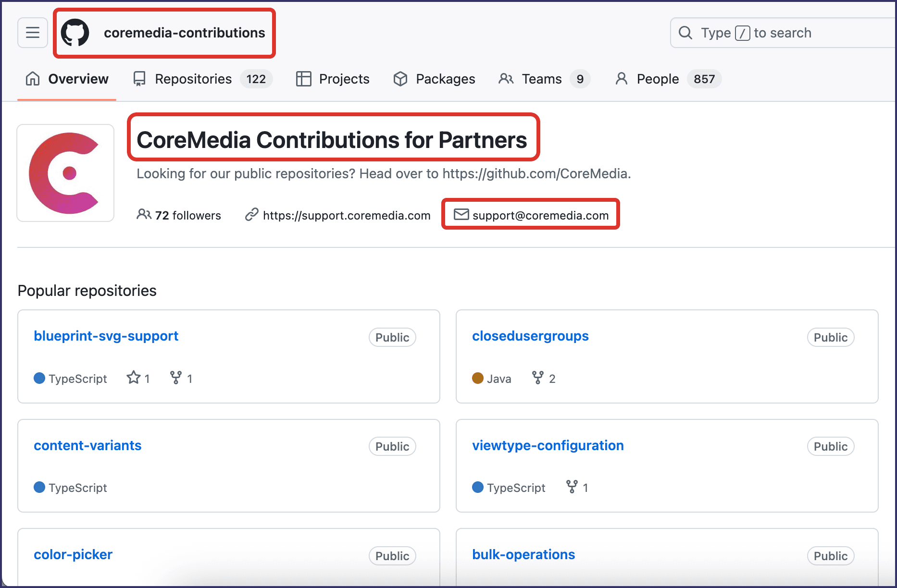Open the content-variants repository

coord(87,445)
